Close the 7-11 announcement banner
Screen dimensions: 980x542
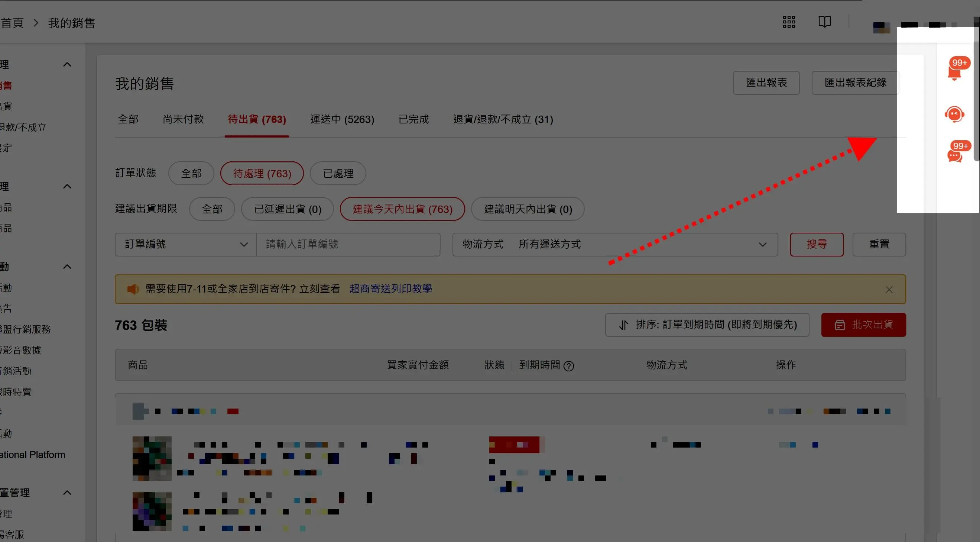click(x=889, y=290)
